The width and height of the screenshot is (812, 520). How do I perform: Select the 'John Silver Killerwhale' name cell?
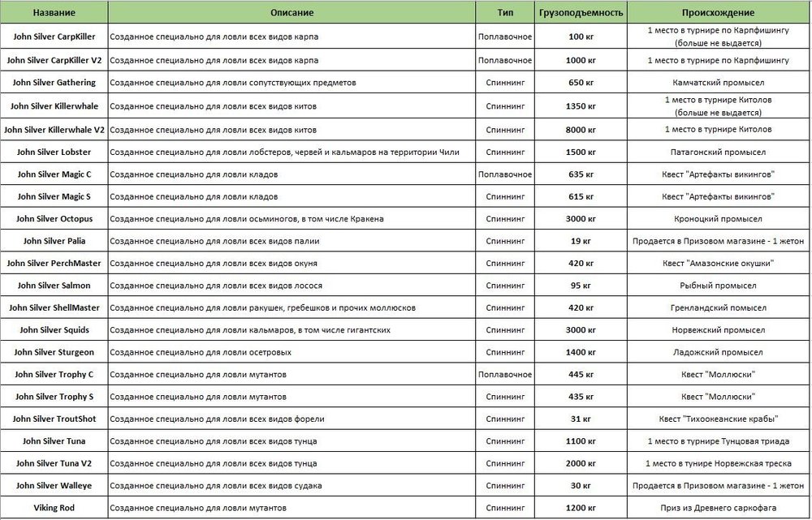[x=54, y=106]
